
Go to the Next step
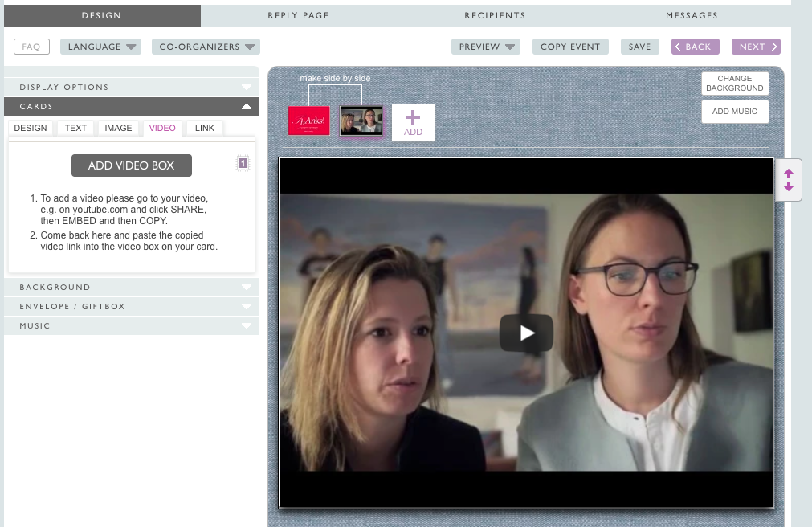coord(756,47)
